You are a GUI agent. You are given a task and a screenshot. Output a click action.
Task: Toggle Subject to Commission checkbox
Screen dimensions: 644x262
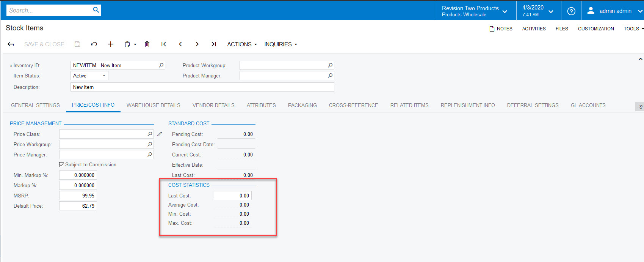pos(61,165)
